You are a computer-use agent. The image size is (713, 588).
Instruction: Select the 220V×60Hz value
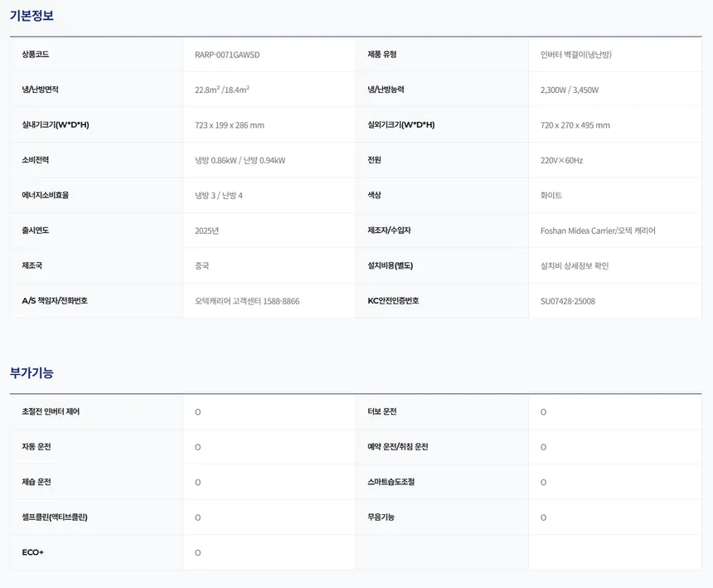coord(561,160)
